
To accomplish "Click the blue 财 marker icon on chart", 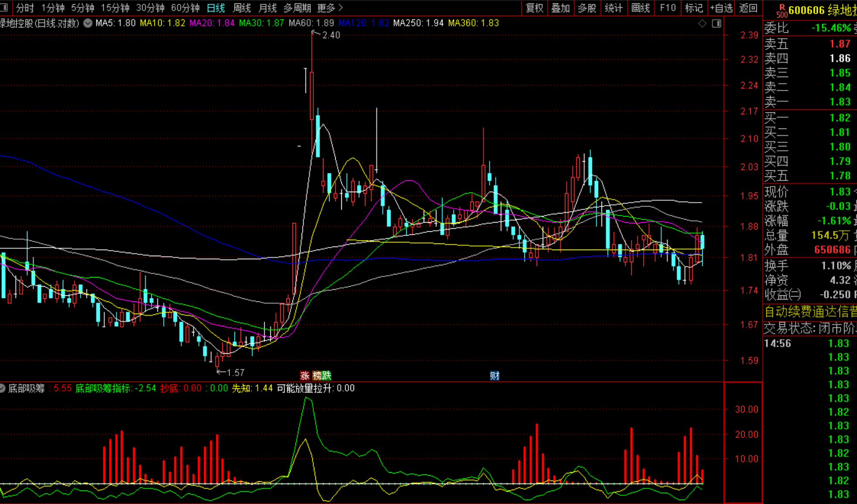I will 495,375.
